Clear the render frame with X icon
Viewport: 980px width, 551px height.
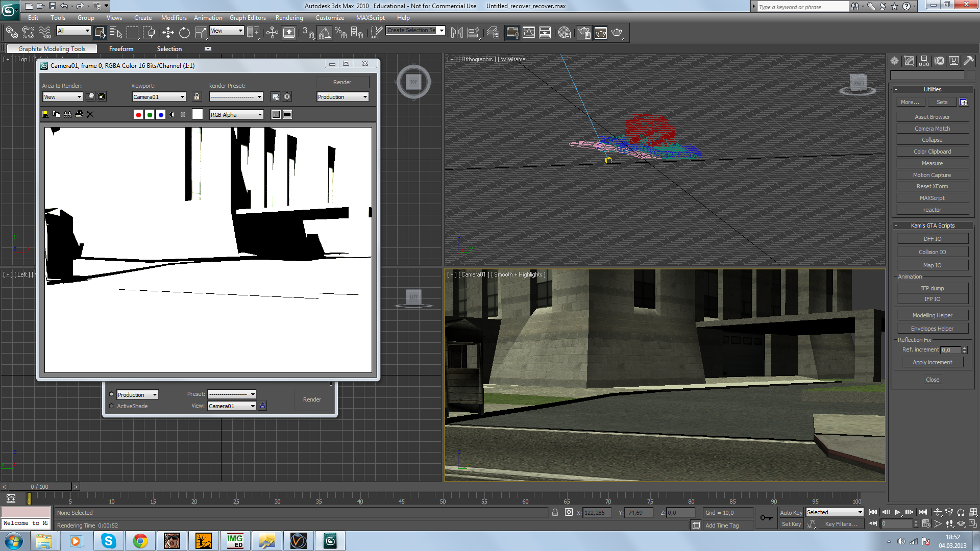click(90, 114)
